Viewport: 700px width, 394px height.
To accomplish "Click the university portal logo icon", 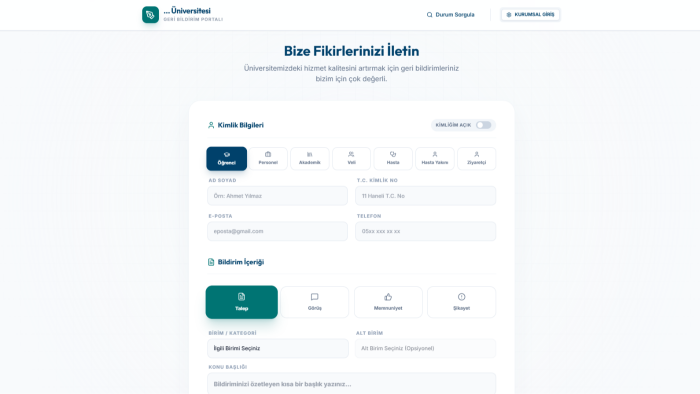I will pyautogui.click(x=150, y=15).
